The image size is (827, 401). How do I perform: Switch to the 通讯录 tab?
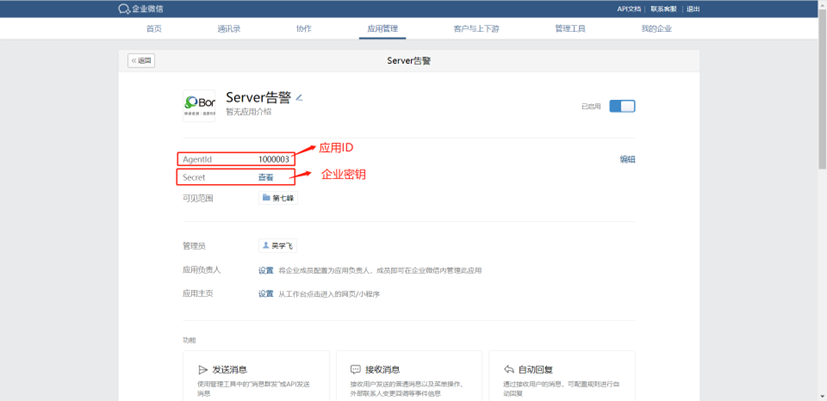coord(229,29)
